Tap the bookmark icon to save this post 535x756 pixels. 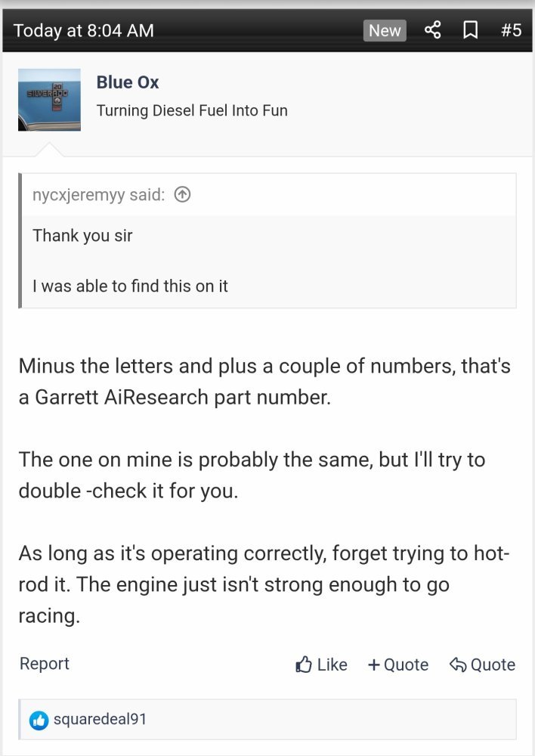pyautogui.click(x=470, y=30)
